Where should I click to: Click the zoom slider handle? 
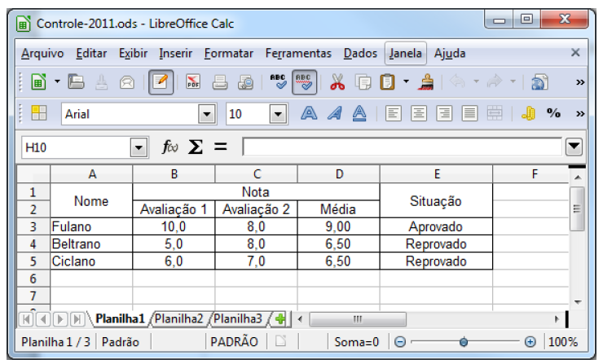[x=464, y=343]
